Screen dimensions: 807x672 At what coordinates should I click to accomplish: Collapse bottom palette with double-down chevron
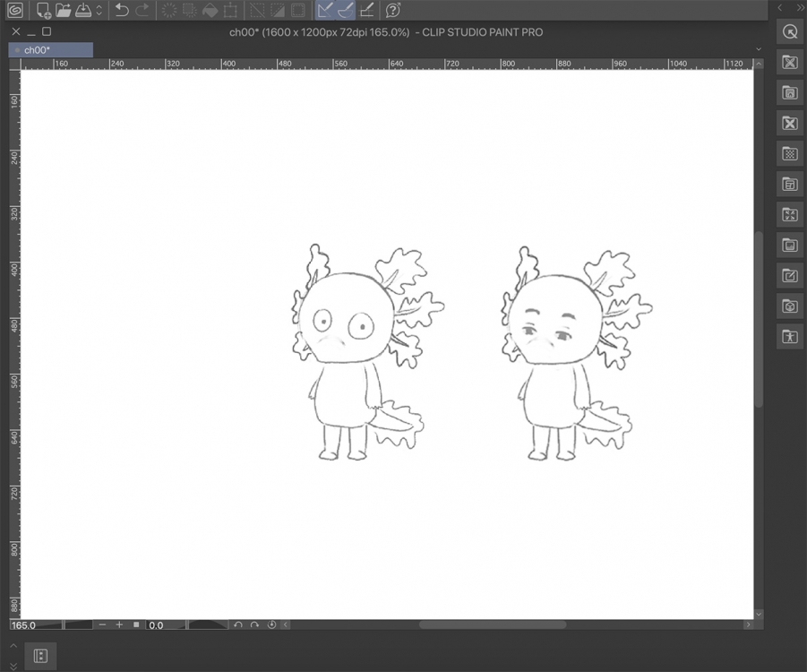click(x=13, y=667)
